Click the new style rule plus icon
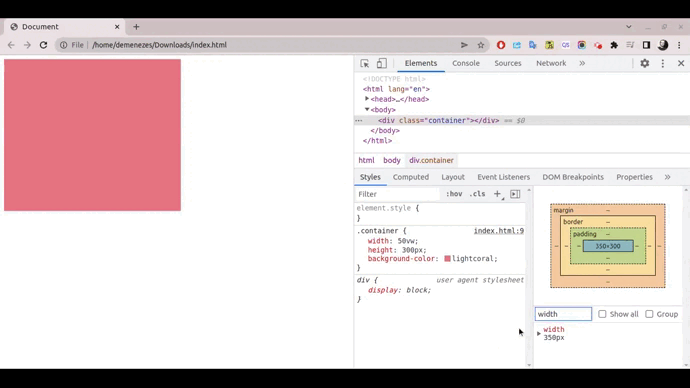This screenshot has width=690, height=388. [497, 194]
